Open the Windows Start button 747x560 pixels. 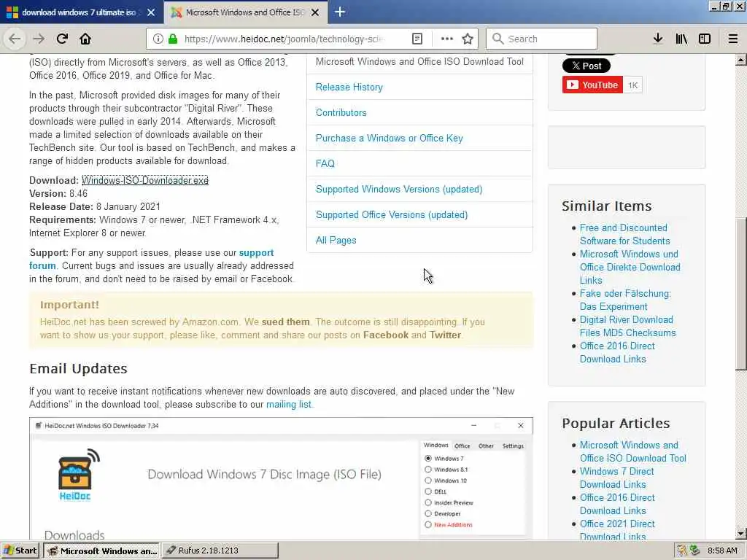[20, 551]
